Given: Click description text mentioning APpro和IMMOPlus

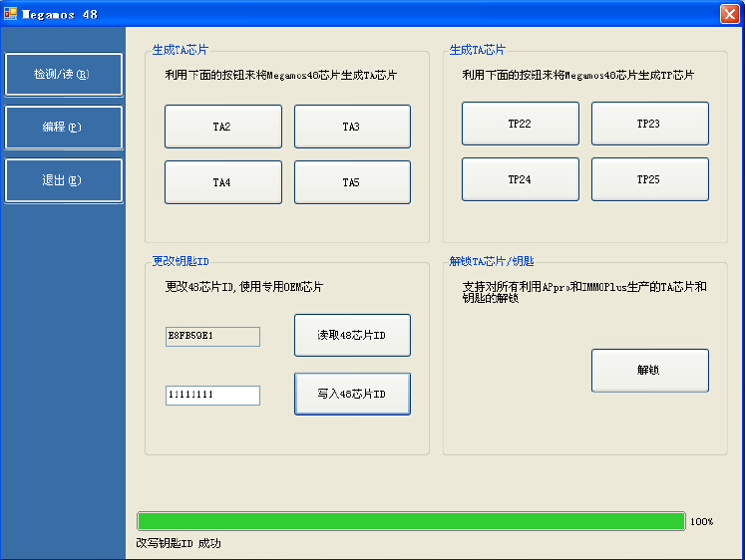Looking at the screenshot, I should pyautogui.click(x=584, y=292).
